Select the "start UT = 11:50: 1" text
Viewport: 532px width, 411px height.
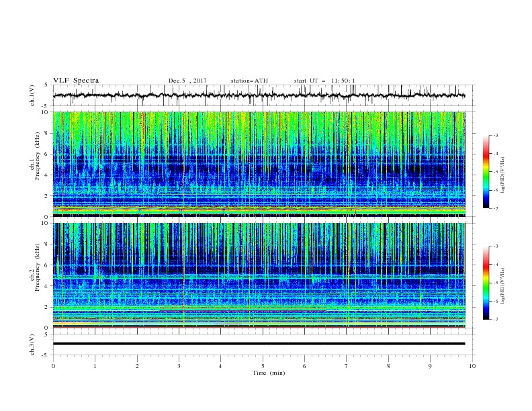click(x=324, y=81)
